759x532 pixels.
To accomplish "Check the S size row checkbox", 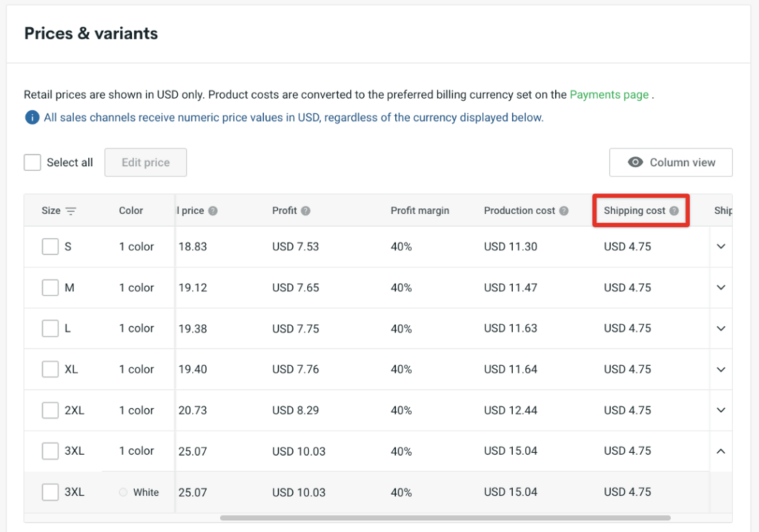I will (50, 247).
